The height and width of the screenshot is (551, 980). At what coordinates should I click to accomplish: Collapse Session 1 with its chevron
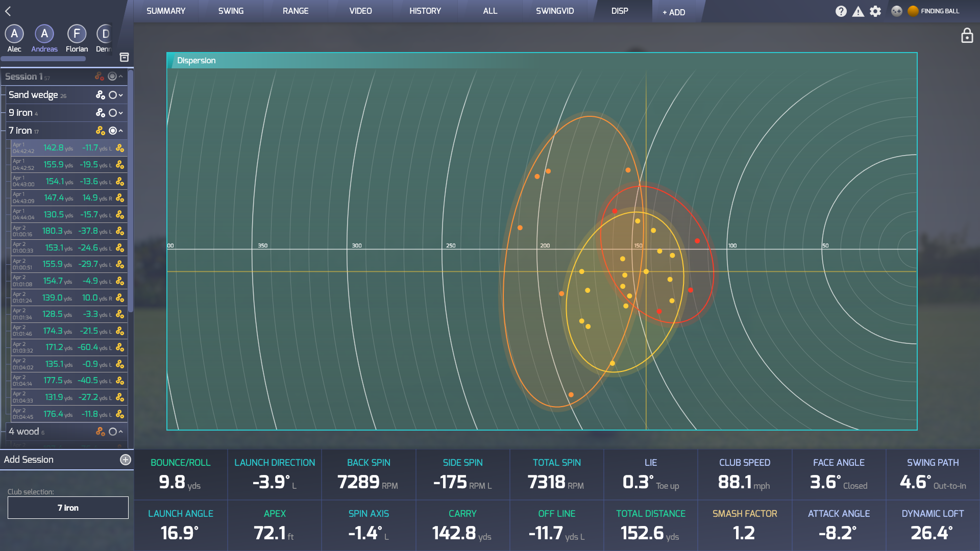(121, 77)
